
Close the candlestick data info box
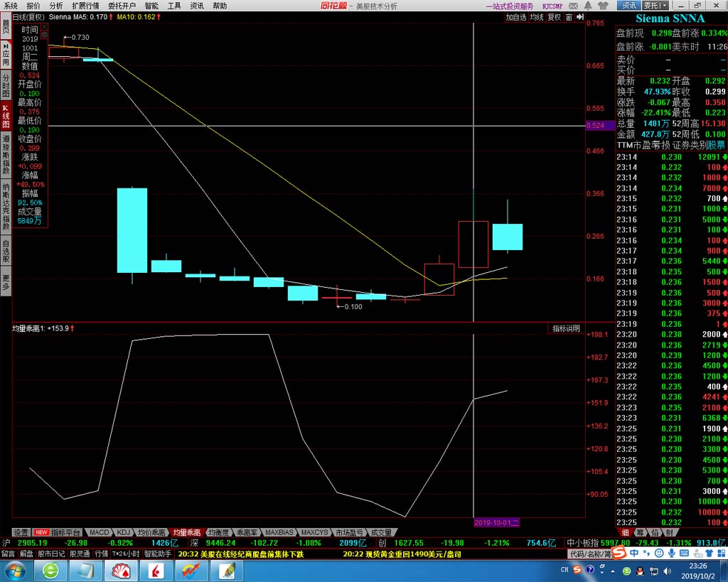point(44,28)
